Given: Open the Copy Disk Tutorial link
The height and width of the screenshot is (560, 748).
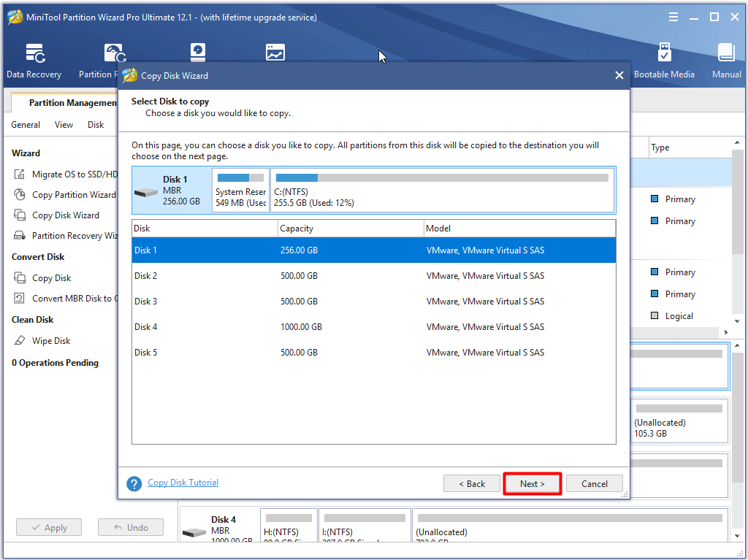Looking at the screenshot, I should point(183,483).
